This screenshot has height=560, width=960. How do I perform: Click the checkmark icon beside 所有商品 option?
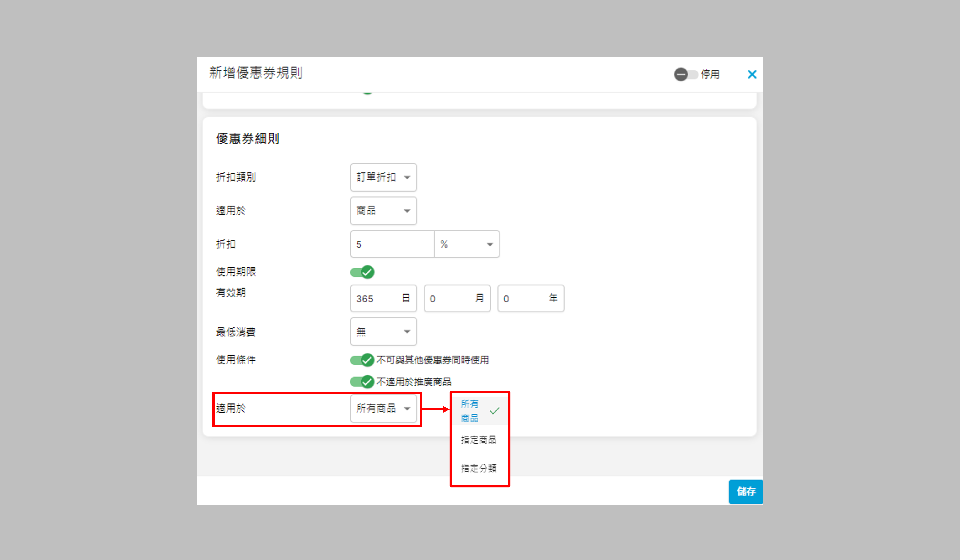495,411
